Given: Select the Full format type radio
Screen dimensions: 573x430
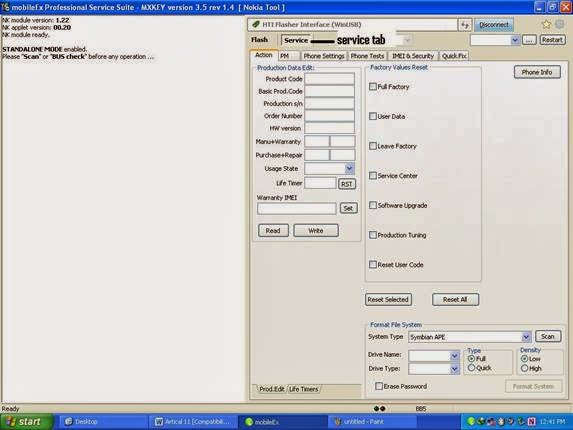Looking at the screenshot, I should point(471,359).
